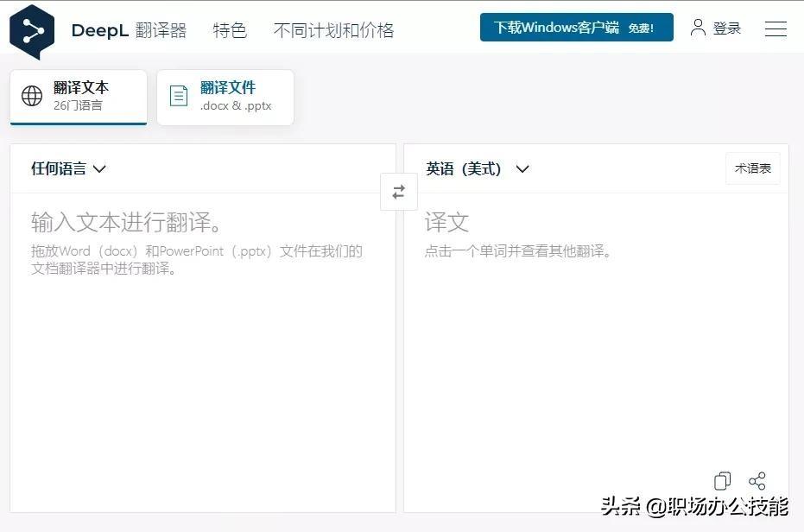Open the DeepL 翻译器 home link
The height and width of the screenshot is (532, 804).
pyautogui.click(x=129, y=30)
